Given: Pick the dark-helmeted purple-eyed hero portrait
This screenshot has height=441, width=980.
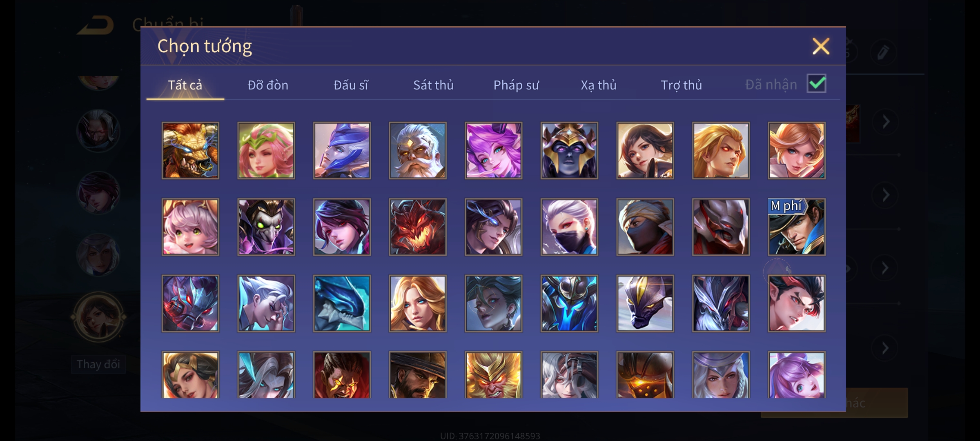Looking at the screenshot, I should (x=570, y=150).
